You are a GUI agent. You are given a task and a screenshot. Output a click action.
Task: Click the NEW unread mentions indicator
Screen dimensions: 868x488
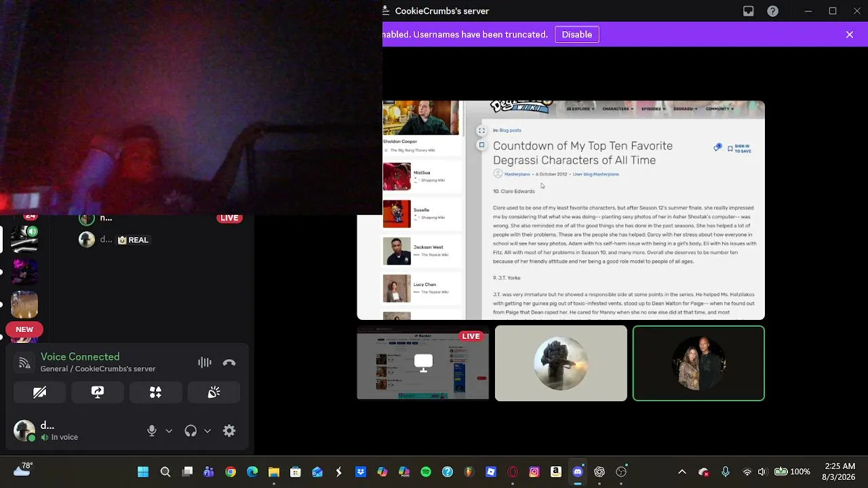24,329
